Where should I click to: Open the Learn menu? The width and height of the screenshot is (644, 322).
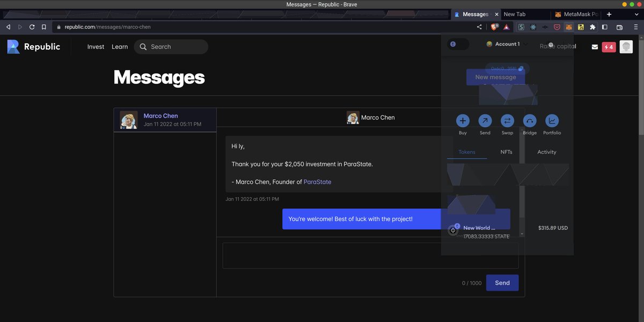(x=120, y=47)
